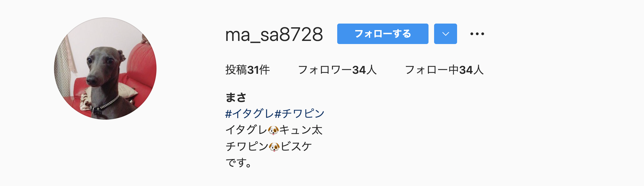
Task: Click the です。 line at the end of the bio
Action: point(238,162)
